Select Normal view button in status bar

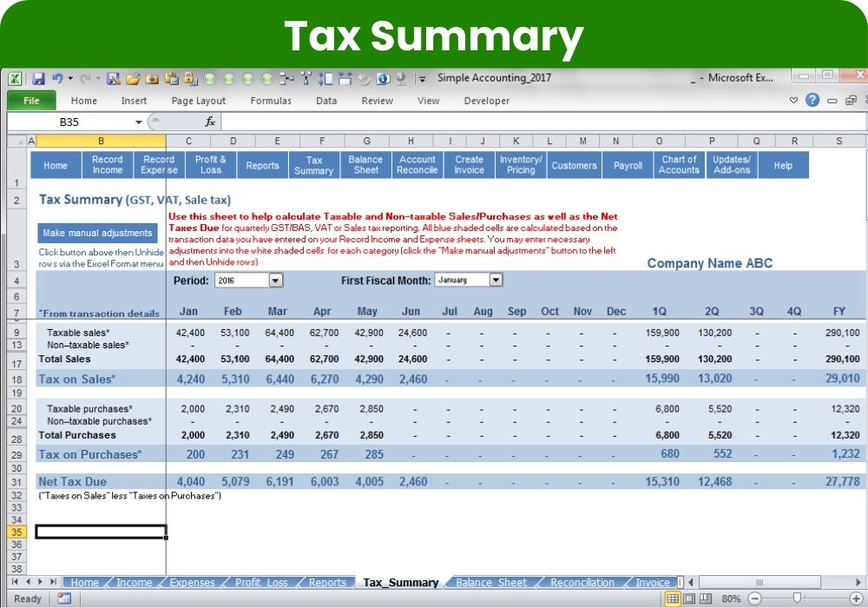coord(673,598)
